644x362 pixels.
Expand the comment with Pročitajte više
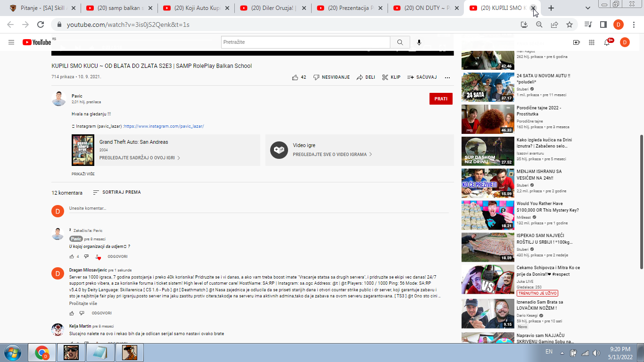(x=83, y=304)
